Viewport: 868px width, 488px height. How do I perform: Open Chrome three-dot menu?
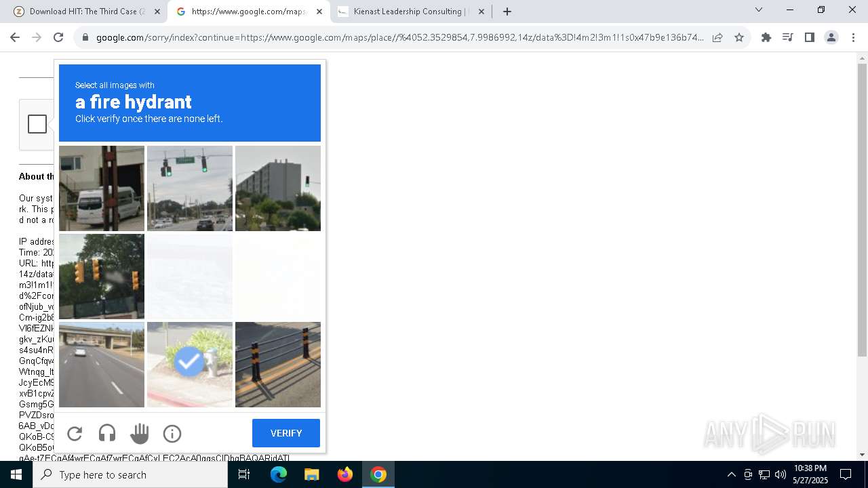(x=853, y=38)
